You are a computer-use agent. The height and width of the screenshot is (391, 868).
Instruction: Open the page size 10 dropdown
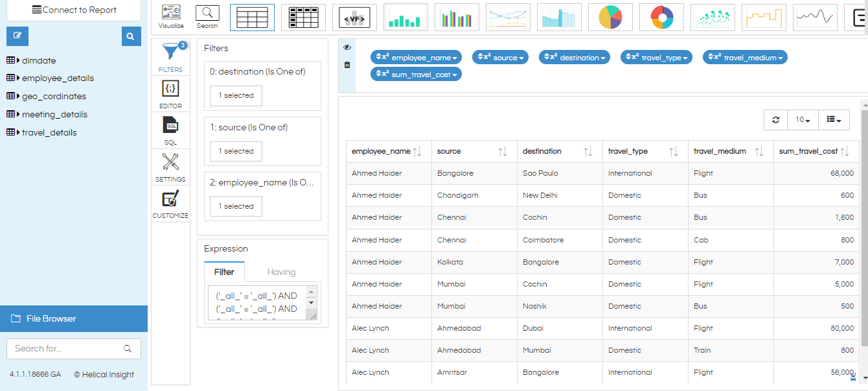click(803, 120)
